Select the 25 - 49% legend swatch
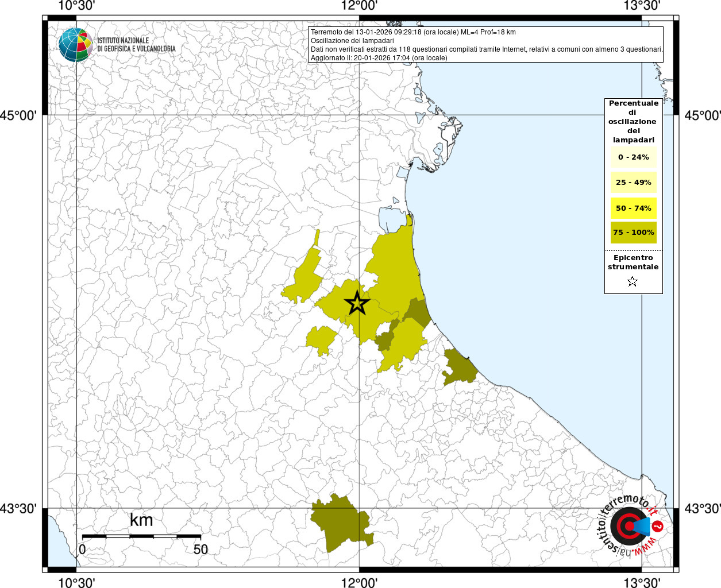 633,183
